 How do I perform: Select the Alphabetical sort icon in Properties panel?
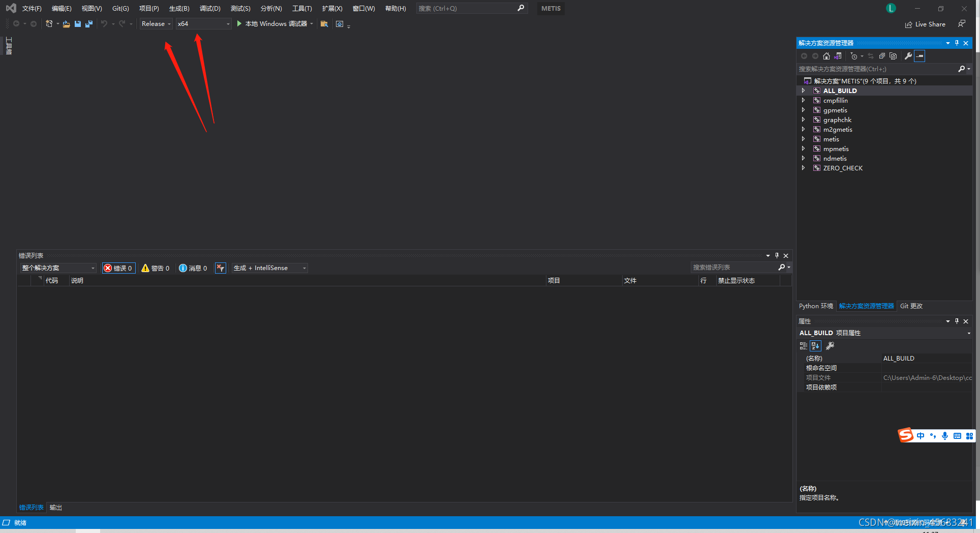coord(815,346)
